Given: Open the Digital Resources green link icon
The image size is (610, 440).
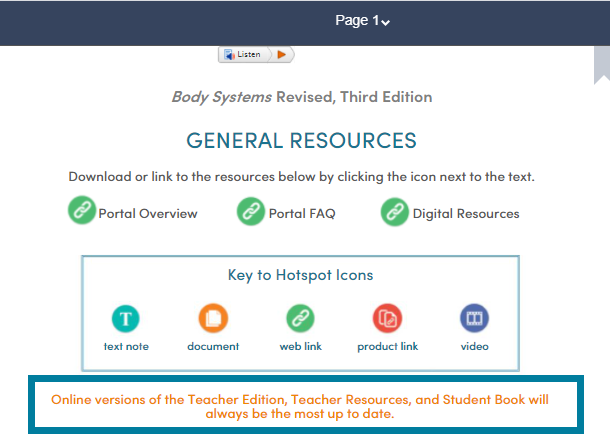Looking at the screenshot, I should tap(395, 212).
